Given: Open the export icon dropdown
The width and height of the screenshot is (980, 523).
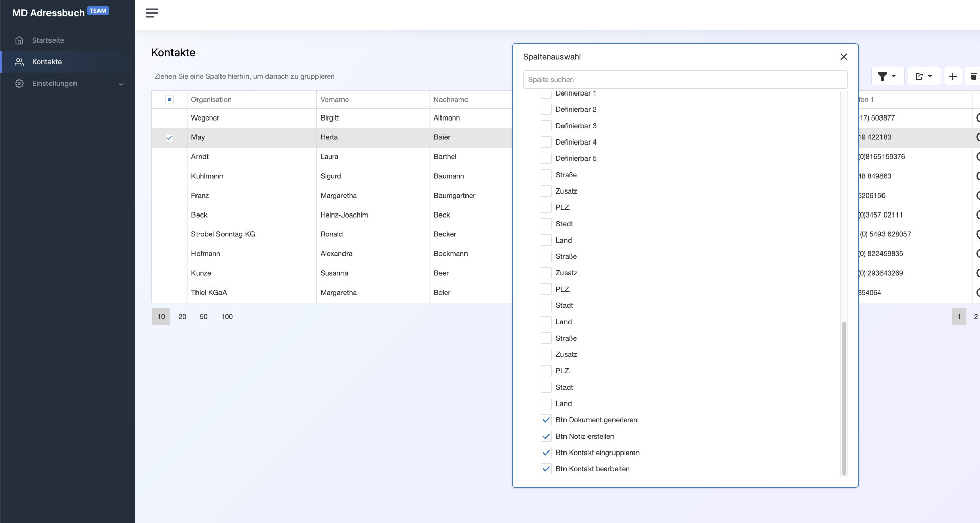Looking at the screenshot, I should (923, 76).
